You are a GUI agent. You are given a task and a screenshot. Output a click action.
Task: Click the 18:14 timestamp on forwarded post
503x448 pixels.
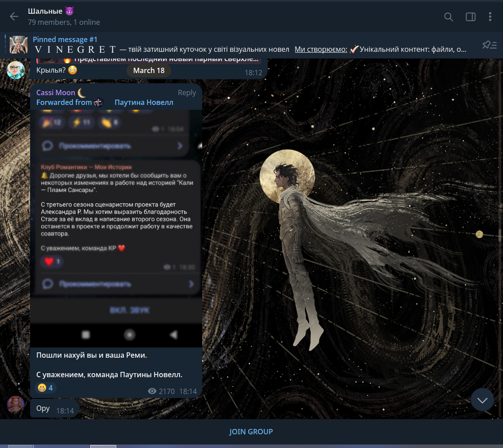coord(188,391)
